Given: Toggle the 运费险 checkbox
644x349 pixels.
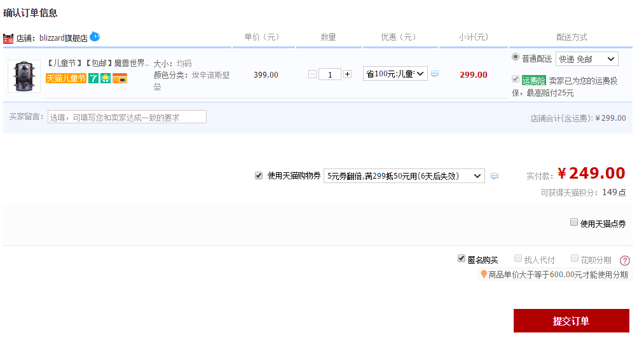Looking at the screenshot, I should click(516, 79).
